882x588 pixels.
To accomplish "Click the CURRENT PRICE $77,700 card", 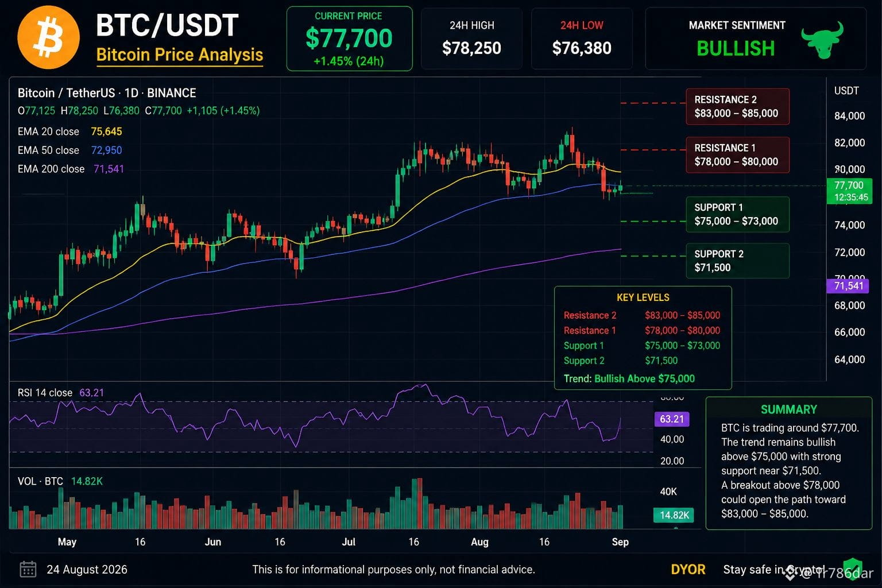I will click(349, 39).
